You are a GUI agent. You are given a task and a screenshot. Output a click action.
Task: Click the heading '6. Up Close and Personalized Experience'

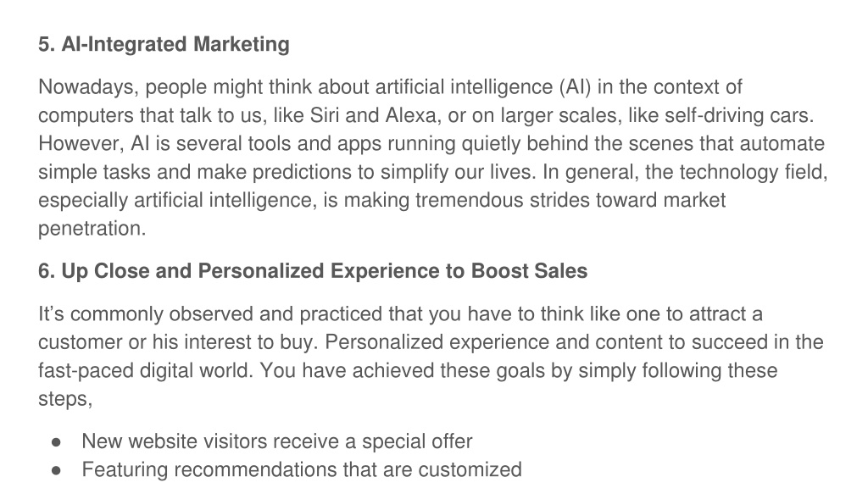tap(313, 271)
